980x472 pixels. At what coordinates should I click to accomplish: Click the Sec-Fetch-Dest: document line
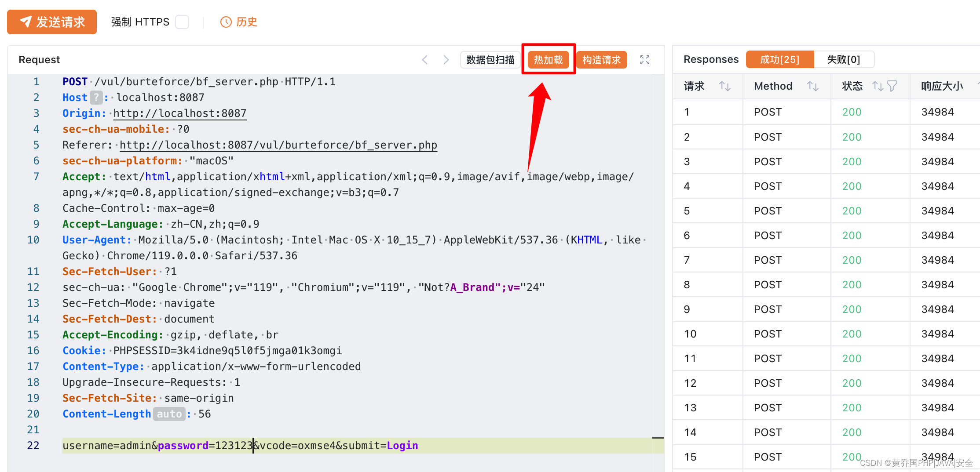point(139,319)
